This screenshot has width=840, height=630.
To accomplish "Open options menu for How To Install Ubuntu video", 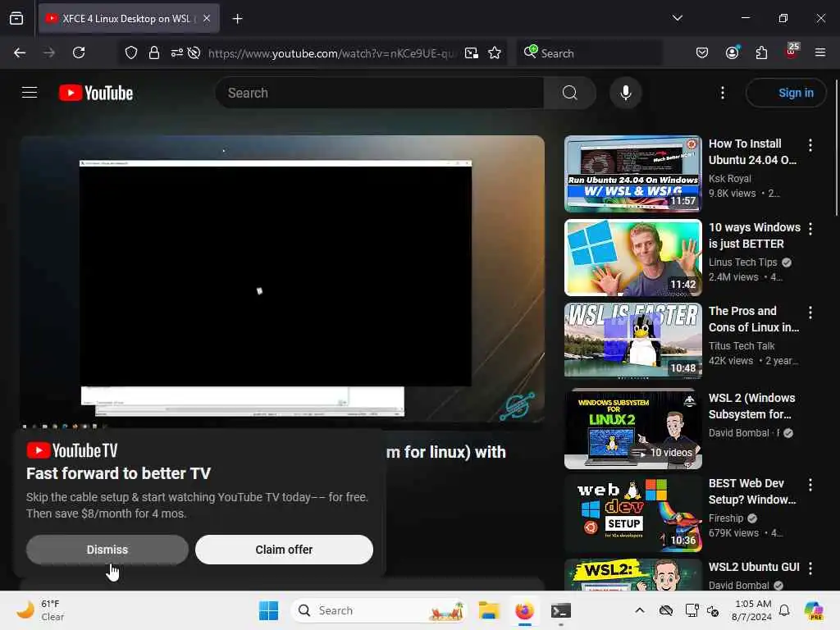I will [x=810, y=144].
